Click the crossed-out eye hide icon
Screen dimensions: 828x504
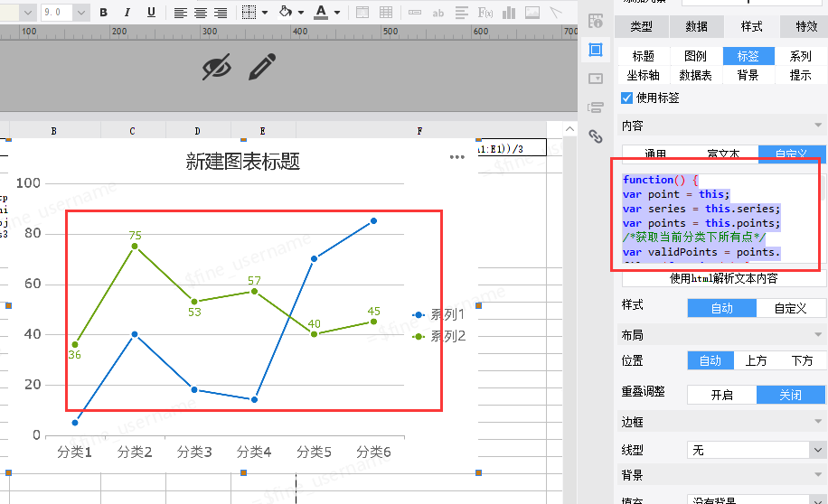click(x=217, y=67)
